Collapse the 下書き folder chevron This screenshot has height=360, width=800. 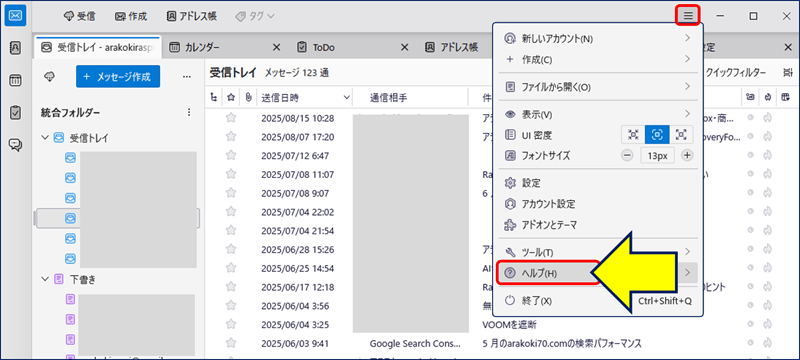[x=45, y=279]
